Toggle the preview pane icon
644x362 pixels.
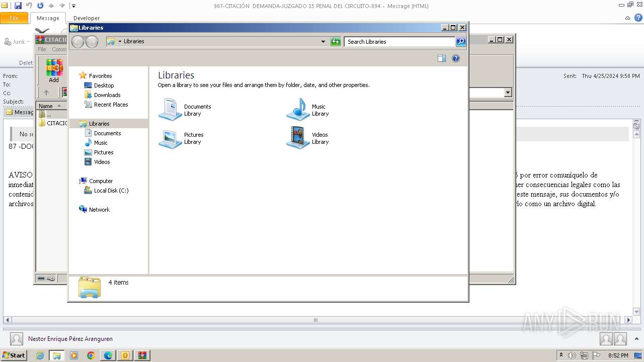click(442, 58)
